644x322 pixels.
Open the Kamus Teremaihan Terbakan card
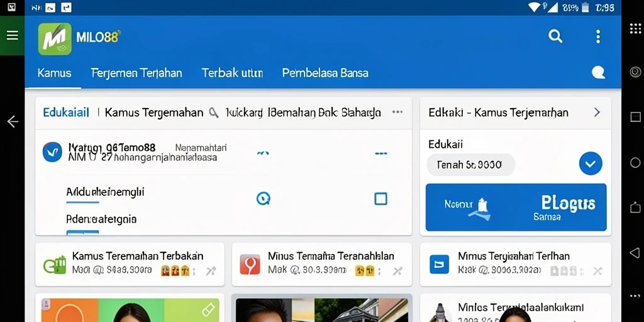pyautogui.click(x=130, y=265)
